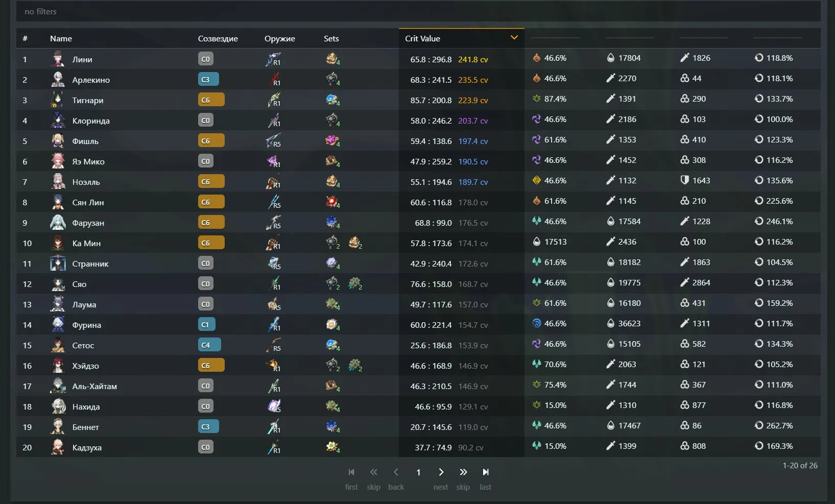
Task: Click Ноэлль's defense shield stat icon
Action: coord(685,180)
